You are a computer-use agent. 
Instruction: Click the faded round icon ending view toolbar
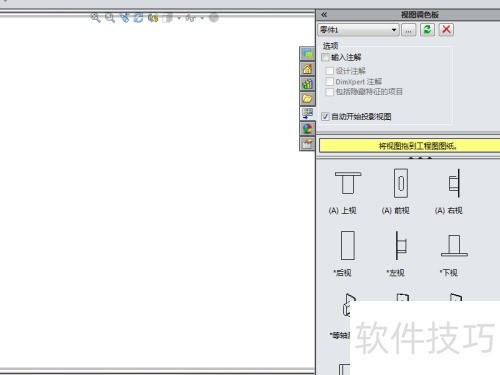(214, 18)
